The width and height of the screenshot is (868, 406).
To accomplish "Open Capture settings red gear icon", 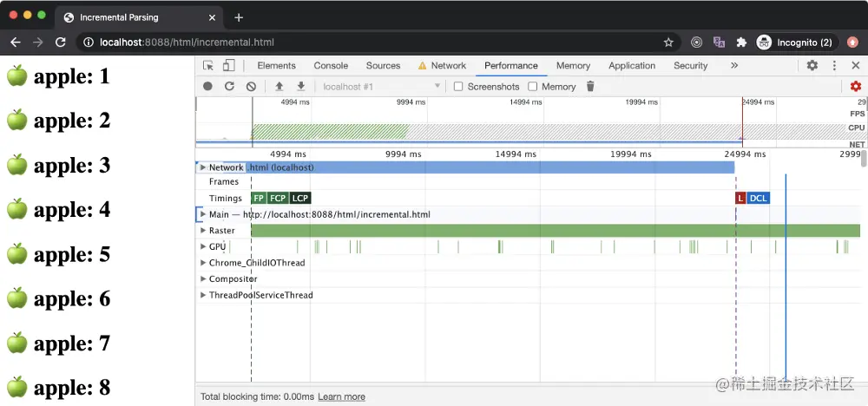I will (856, 86).
